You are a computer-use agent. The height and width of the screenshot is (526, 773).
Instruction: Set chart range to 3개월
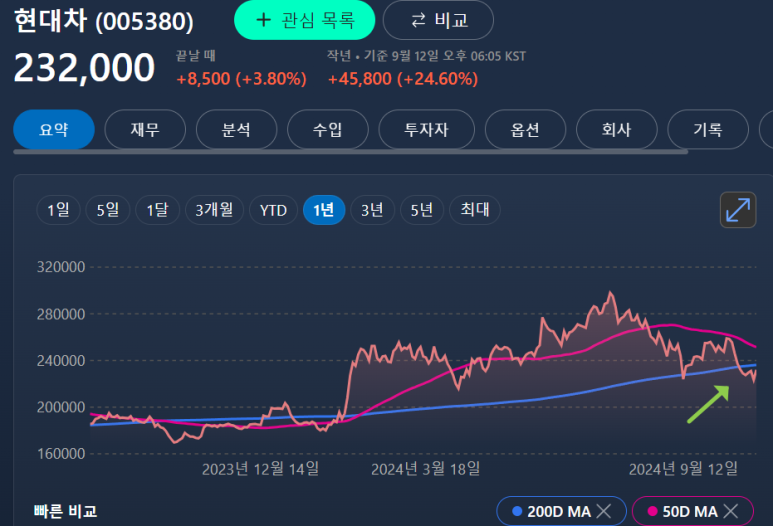(214, 210)
